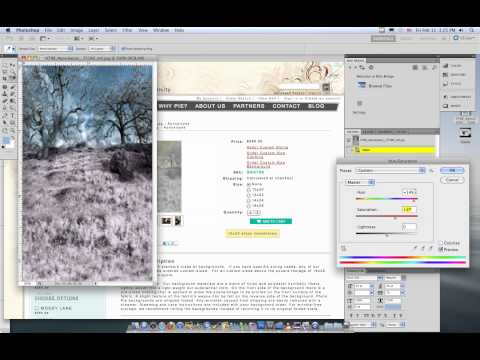480x360 pixels.
Task: Open the Image menu
Action: tap(76, 30)
